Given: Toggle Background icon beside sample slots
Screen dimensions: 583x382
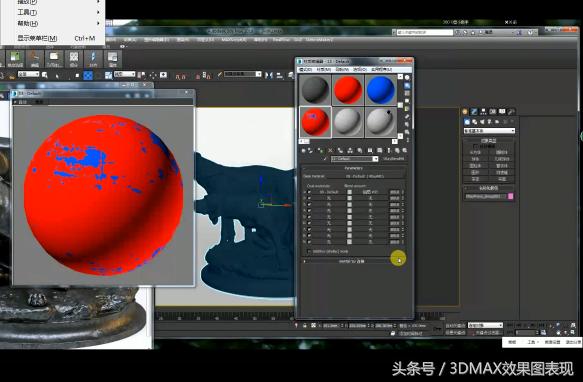Looking at the screenshot, I should click(407, 93).
